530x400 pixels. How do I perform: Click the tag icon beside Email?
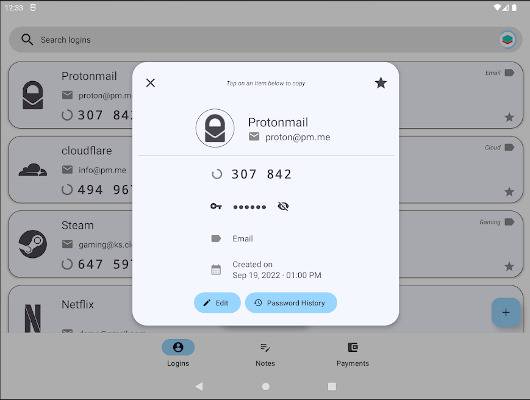coord(216,239)
